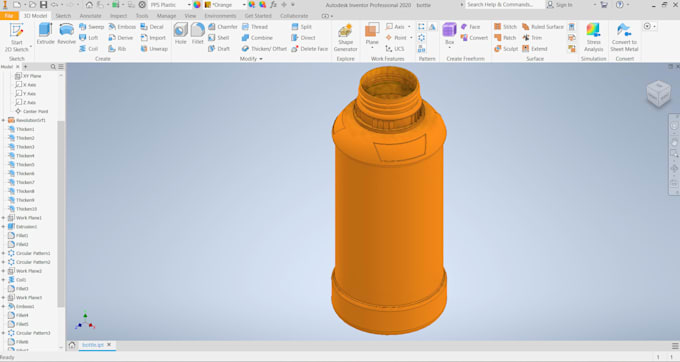
Task: Choose the Shell tool
Action: point(219,38)
